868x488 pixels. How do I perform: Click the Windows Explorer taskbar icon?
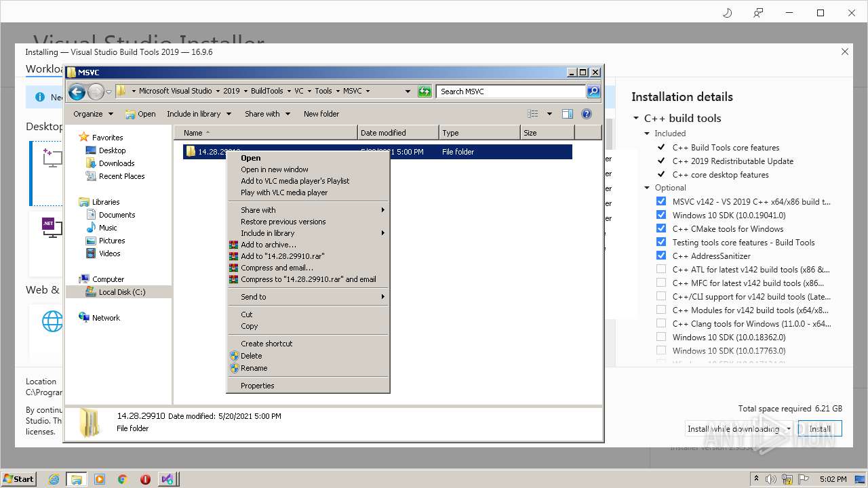pyautogui.click(x=76, y=479)
